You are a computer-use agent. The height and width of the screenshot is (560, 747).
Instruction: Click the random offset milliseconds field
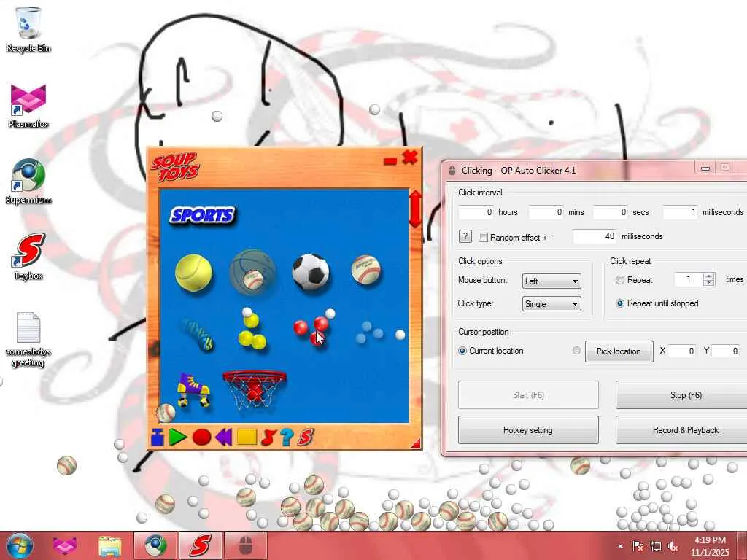pos(595,236)
